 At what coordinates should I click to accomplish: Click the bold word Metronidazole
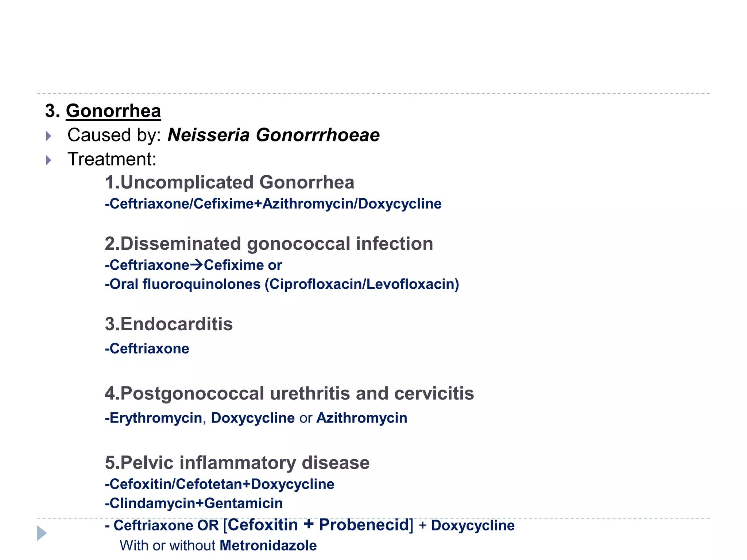[x=268, y=545]
